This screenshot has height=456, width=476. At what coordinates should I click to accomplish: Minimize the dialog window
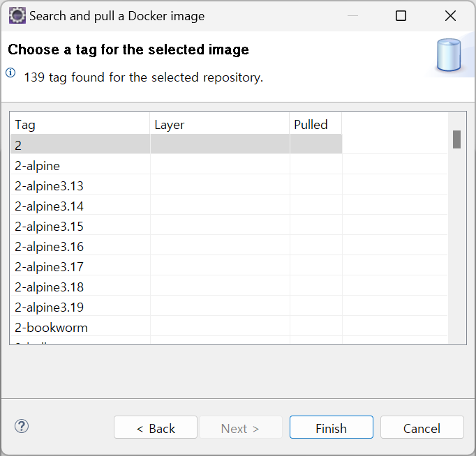[351, 15]
